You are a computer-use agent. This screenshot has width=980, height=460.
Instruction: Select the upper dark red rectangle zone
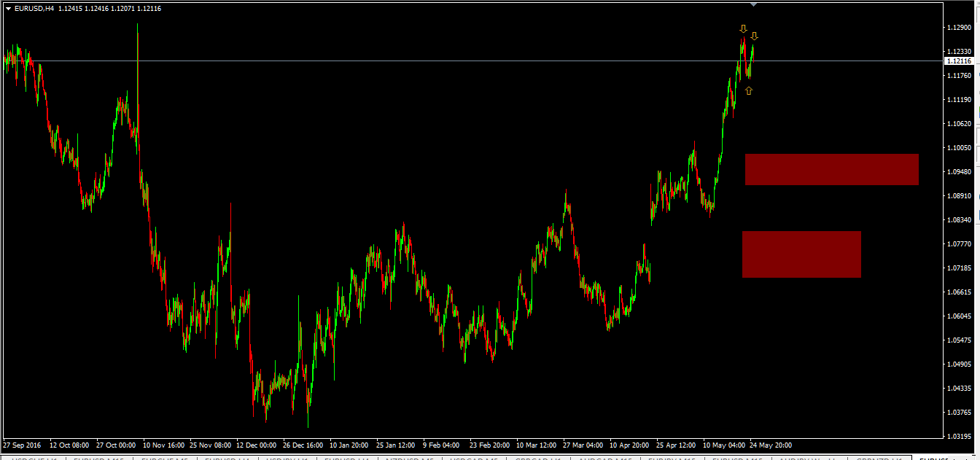click(831, 169)
